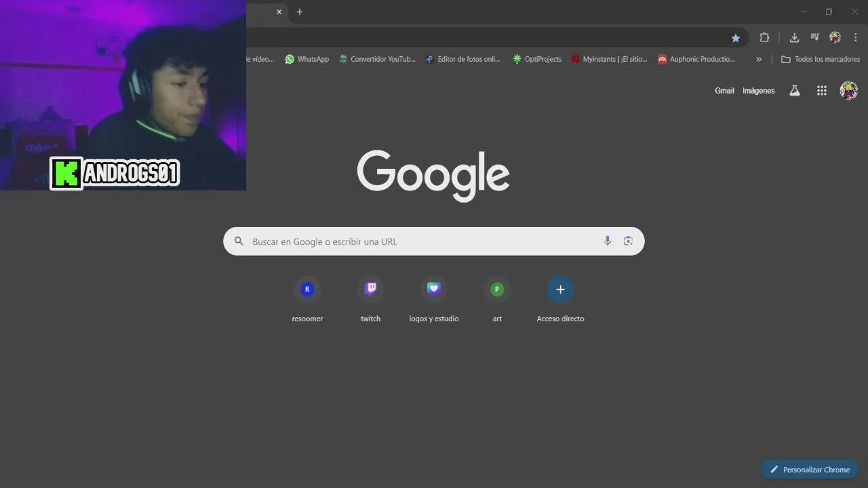Click the Google logo
Screen dimensions: 868x488
point(433,176)
